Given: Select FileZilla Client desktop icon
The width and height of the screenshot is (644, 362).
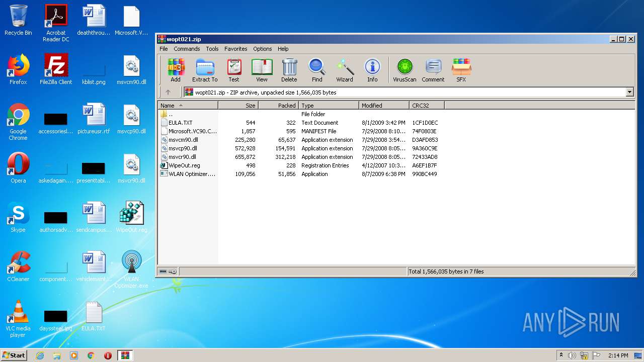Looking at the screenshot, I should click(56, 70).
